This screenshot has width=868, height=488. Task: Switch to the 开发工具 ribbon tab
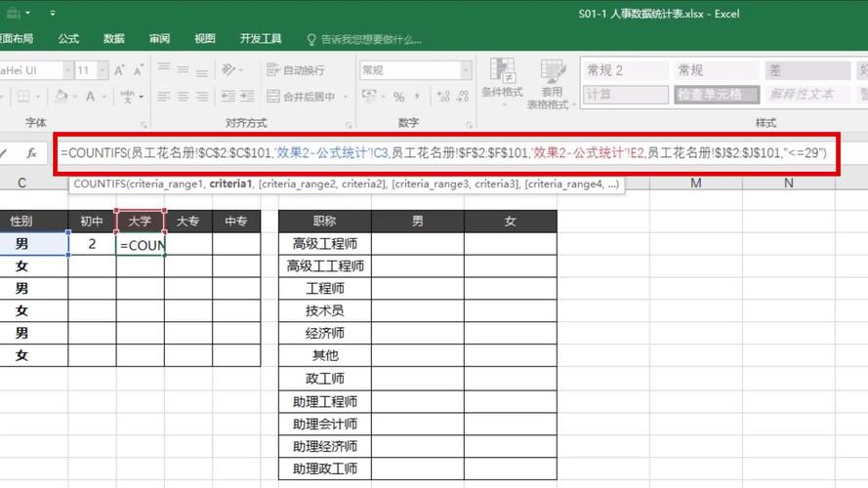click(261, 39)
